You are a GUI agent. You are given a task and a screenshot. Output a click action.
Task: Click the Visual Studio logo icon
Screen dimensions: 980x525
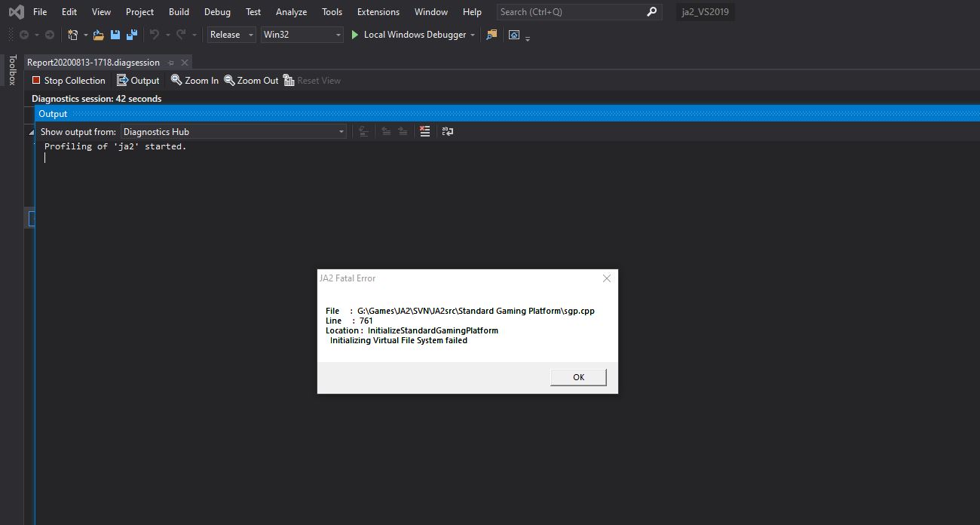[16, 12]
